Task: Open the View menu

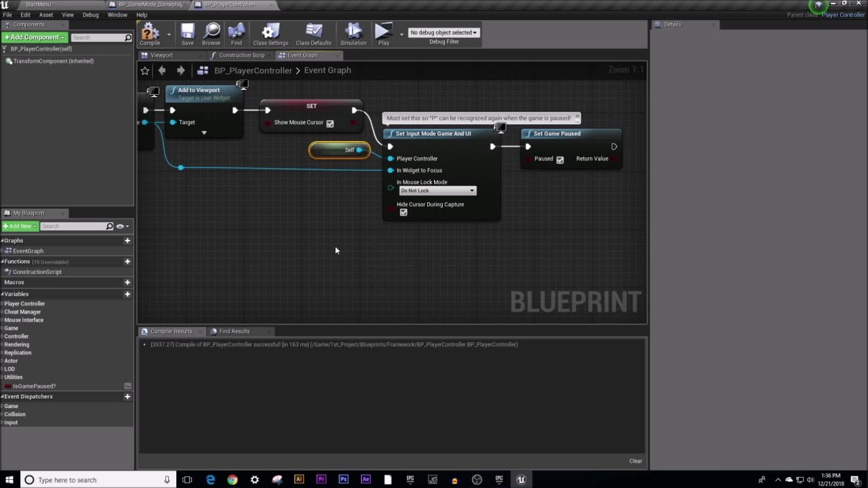Action: tap(68, 15)
